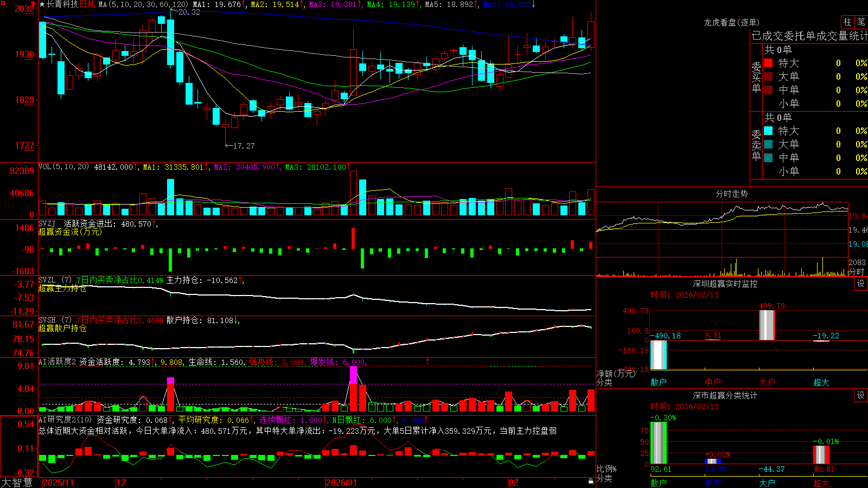The width and height of the screenshot is (868, 488).
Task: Open 设 settings for 深圳超赢实时监控
Action: pos(861,284)
